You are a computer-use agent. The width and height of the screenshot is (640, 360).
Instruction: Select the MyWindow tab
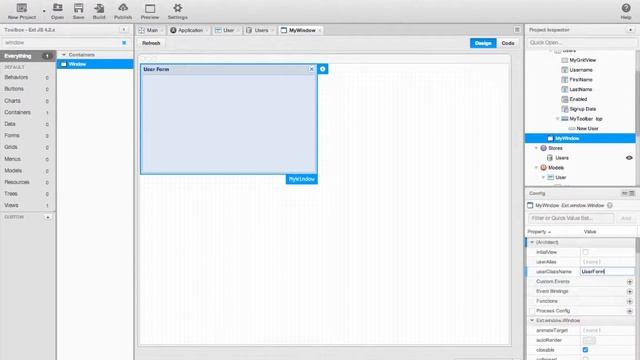[301, 30]
